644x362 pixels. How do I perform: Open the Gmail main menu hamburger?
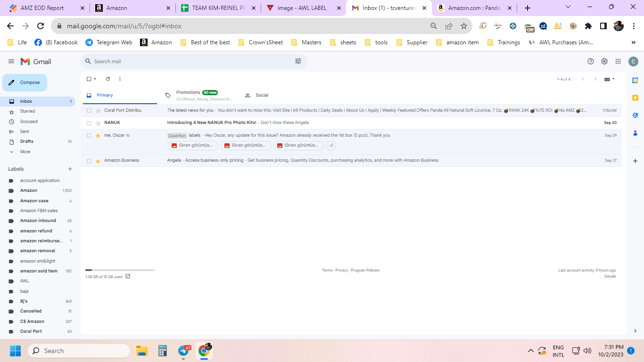pos(11,61)
